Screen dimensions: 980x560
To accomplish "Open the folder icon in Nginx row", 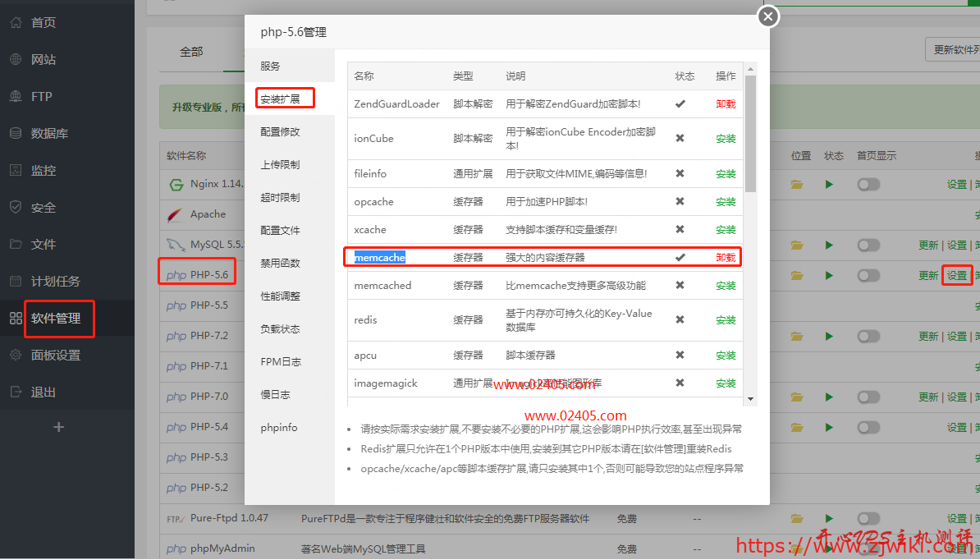I will click(x=797, y=185).
